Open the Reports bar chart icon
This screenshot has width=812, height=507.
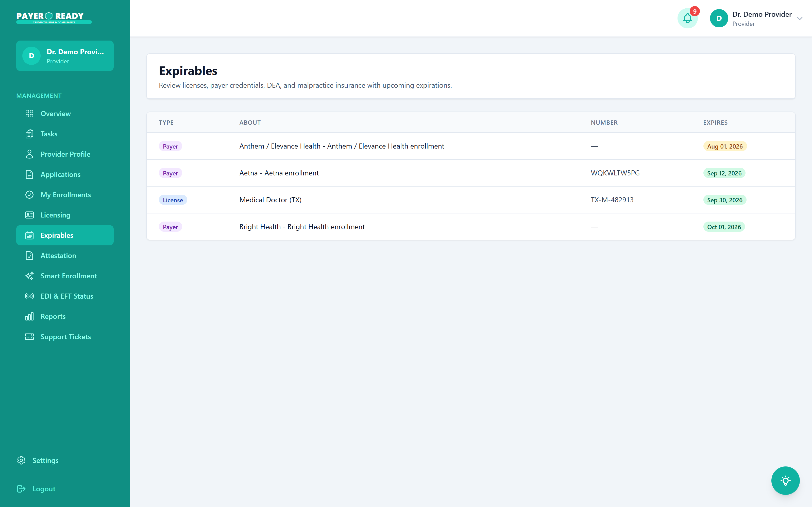click(29, 316)
